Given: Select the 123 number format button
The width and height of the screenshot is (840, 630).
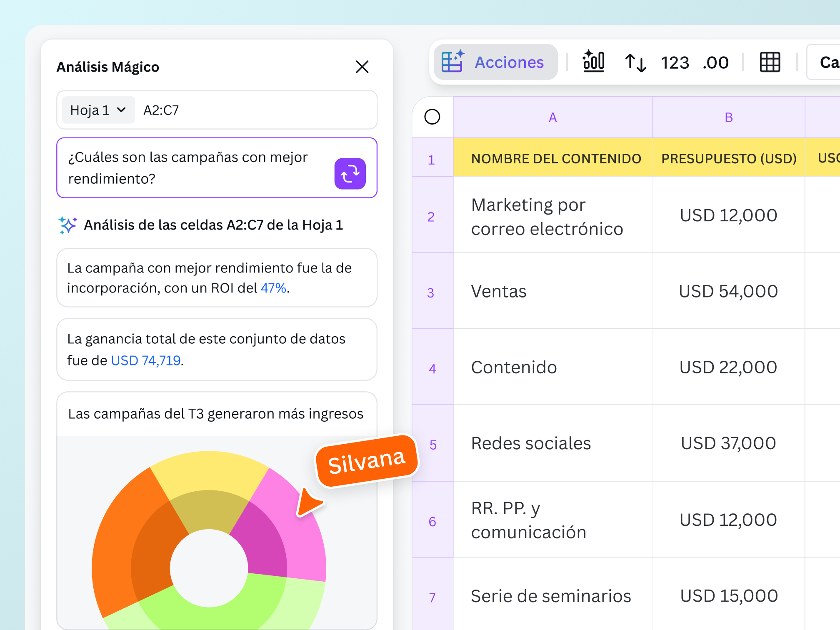Looking at the screenshot, I should [x=675, y=63].
